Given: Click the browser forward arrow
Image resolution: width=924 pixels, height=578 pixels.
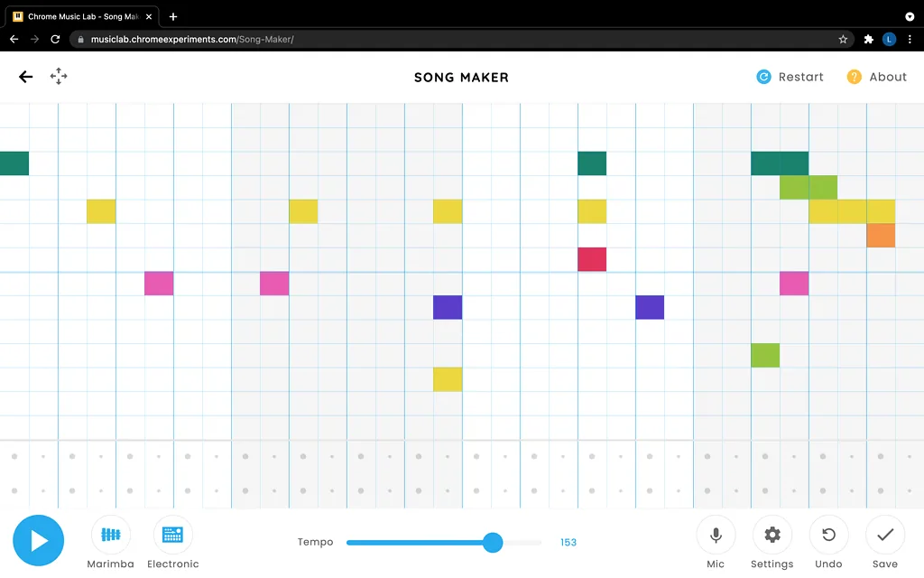Looking at the screenshot, I should (35, 40).
